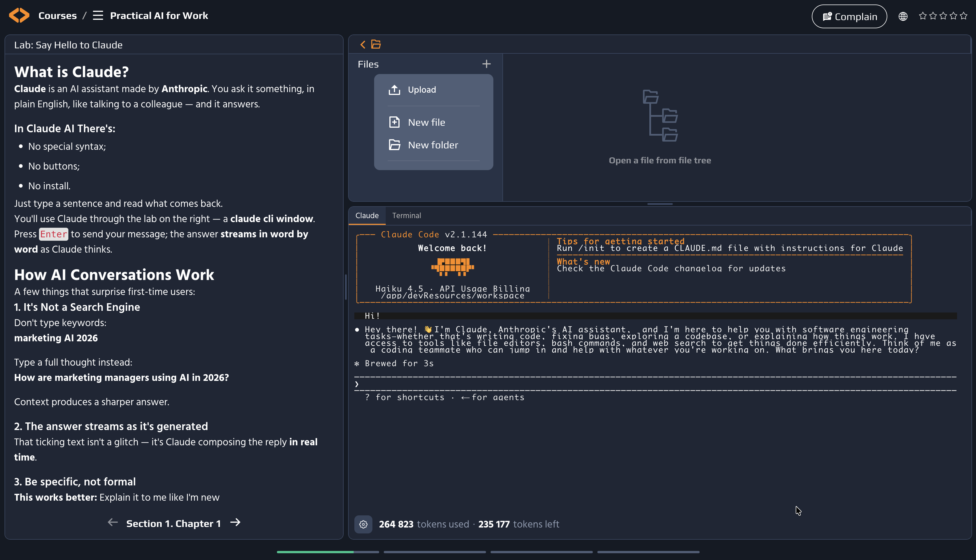Click the 'Brewed for 3s' status line
The width and height of the screenshot is (976, 560).
point(394,363)
